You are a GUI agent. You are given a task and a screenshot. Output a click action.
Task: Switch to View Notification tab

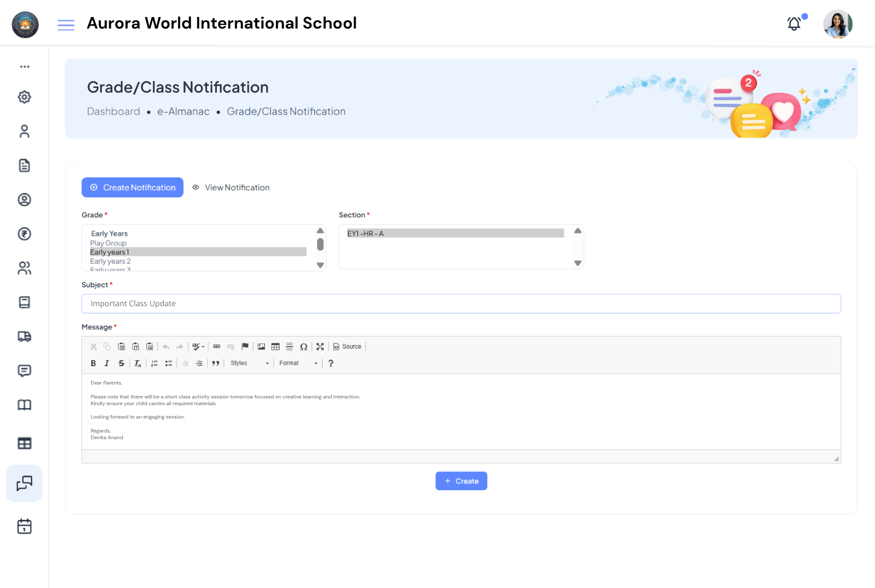231,187
